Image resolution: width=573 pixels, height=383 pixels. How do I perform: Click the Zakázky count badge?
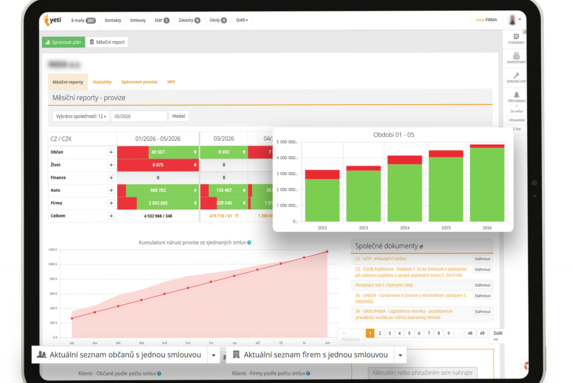pyautogui.click(x=197, y=20)
